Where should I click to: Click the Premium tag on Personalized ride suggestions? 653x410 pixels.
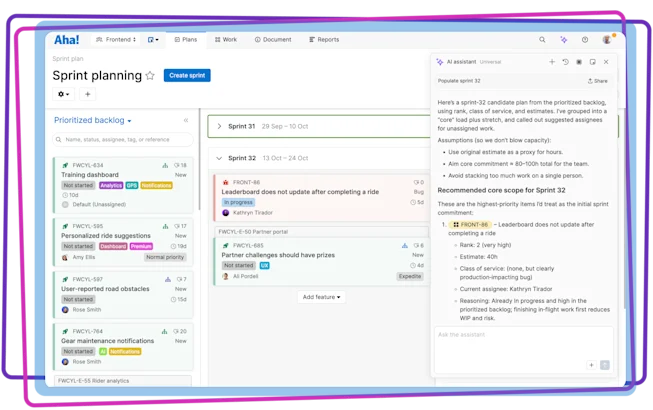(x=141, y=246)
